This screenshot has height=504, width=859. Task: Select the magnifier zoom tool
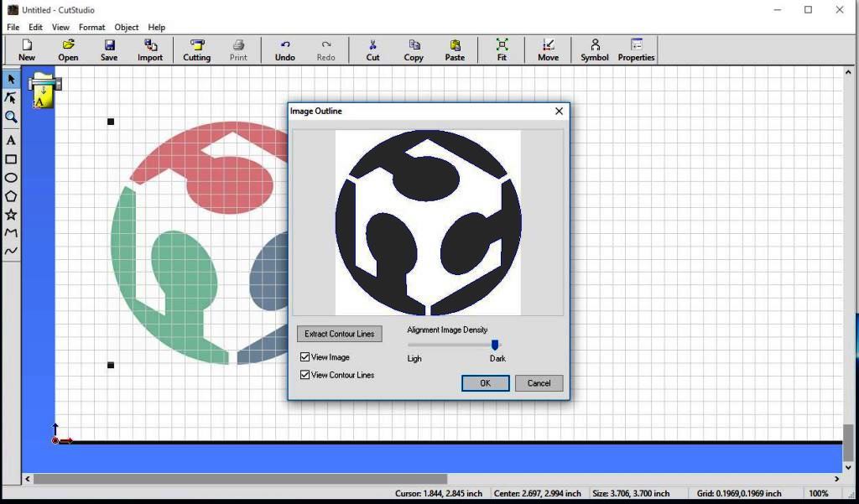coord(11,117)
